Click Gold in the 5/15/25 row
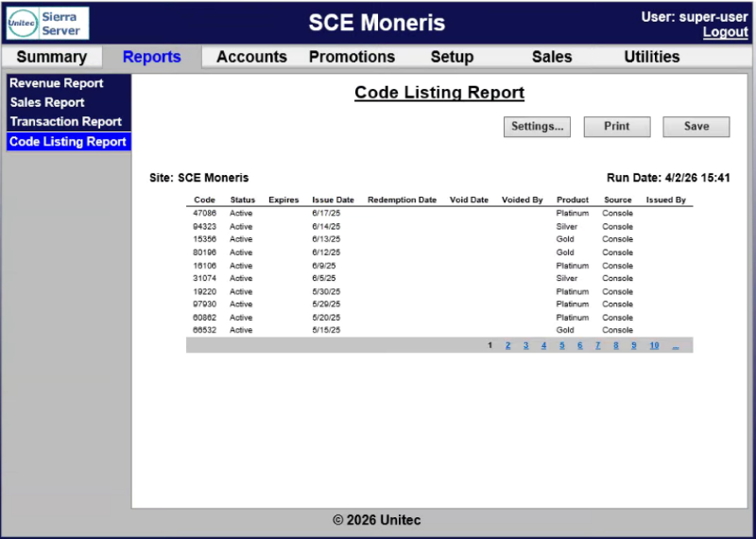The width and height of the screenshot is (756, 539). point(565,331)
